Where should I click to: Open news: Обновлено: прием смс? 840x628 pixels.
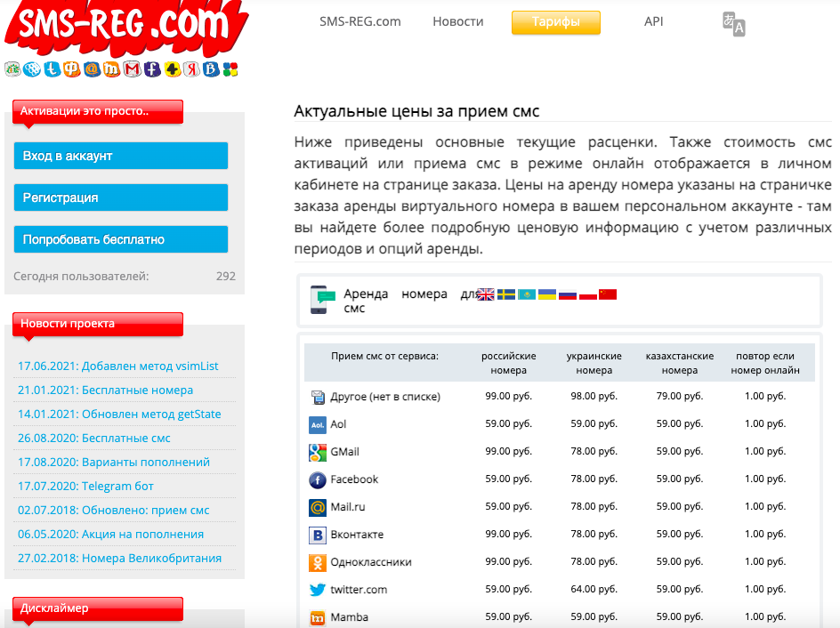point(114,511)
